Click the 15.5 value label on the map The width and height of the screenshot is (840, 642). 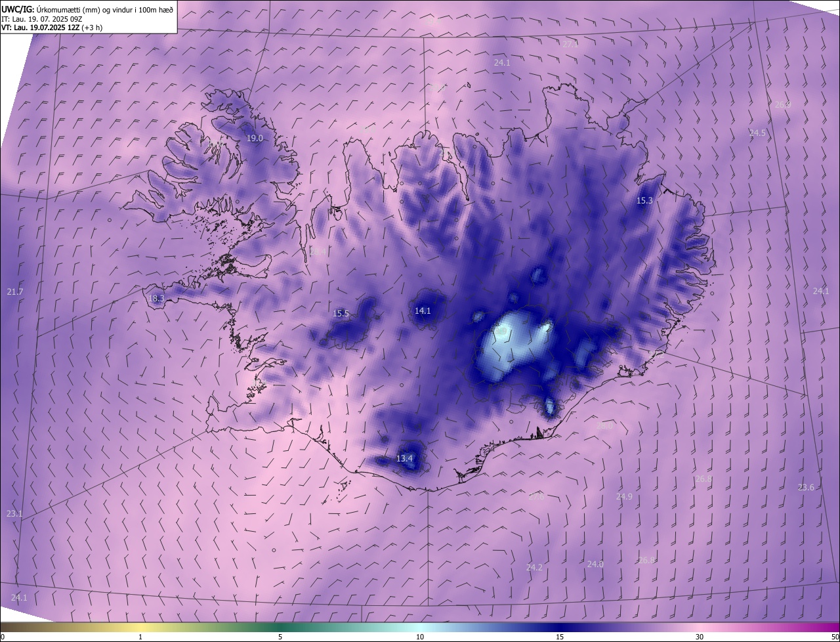[341, 313]
